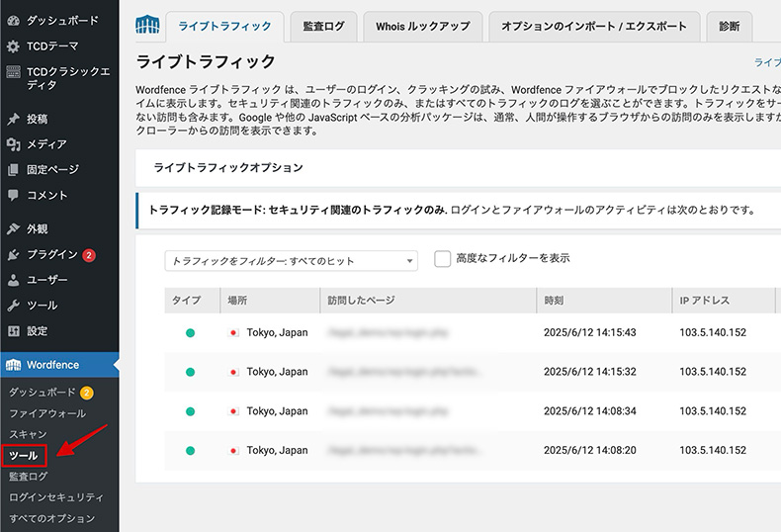Click the ユーザー person icon
The width and height of the screenshot is (781, 532).
click(x=14, y=280)
